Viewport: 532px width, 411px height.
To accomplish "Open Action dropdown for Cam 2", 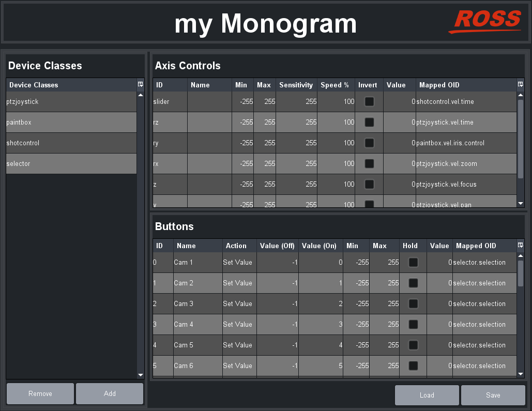I will 239,283.
